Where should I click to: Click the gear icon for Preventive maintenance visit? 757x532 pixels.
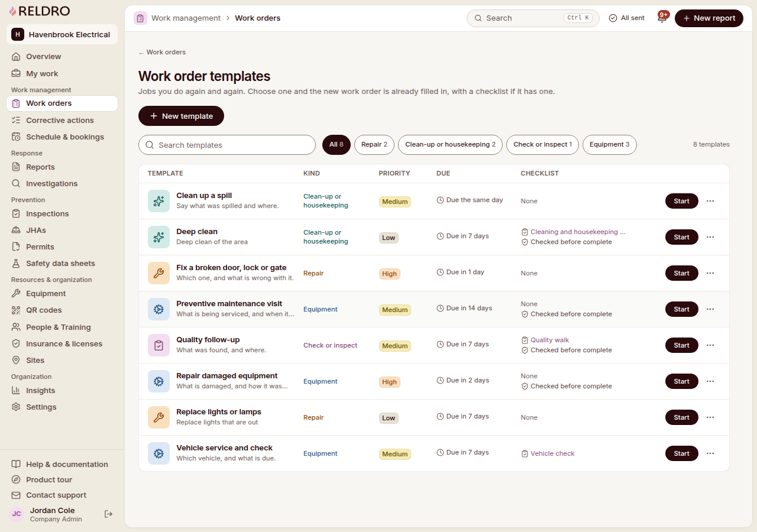coord(158,309)
